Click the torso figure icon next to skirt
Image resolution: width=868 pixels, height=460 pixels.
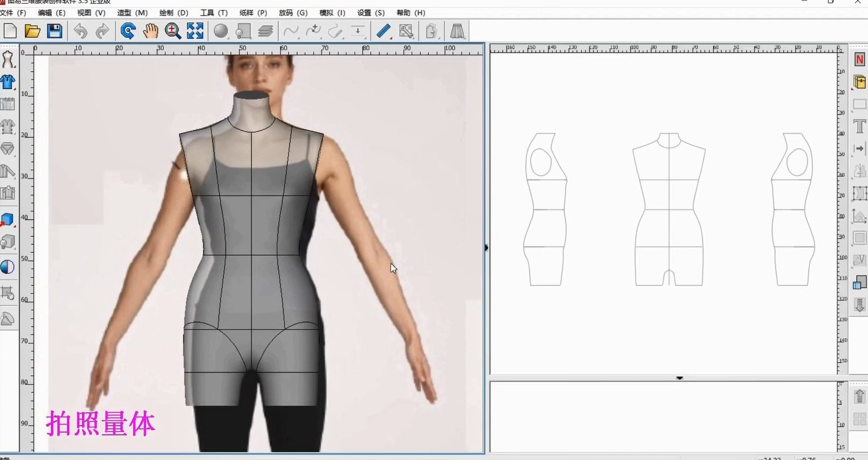(431, 31)
